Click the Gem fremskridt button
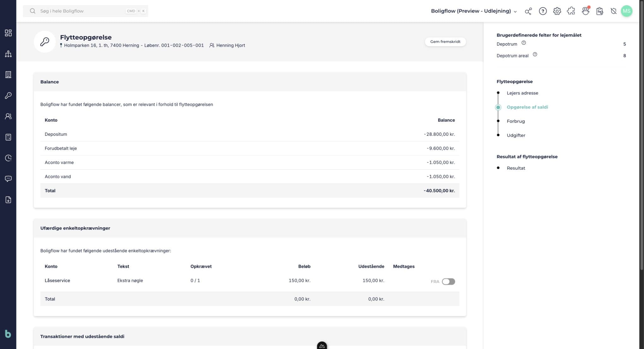Image resolution: width=644 pixels, height=349 pixels. pyautogui.click(x=445, y=42)
